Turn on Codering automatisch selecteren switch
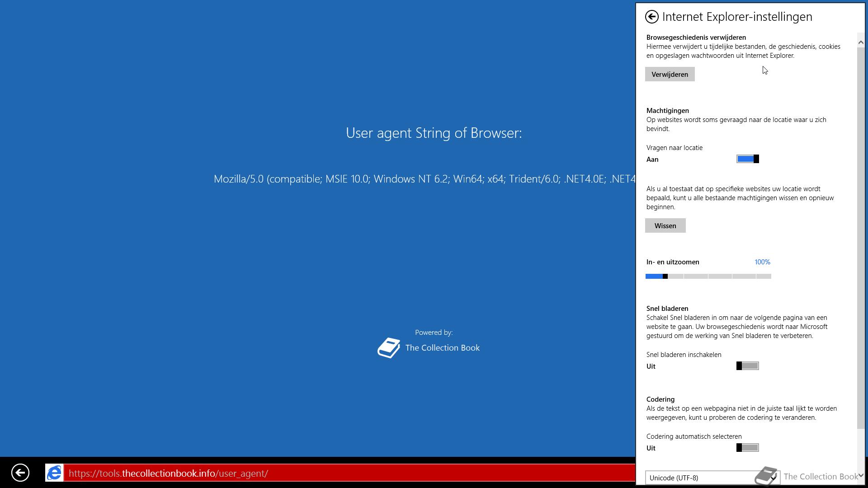 (747, 448)
